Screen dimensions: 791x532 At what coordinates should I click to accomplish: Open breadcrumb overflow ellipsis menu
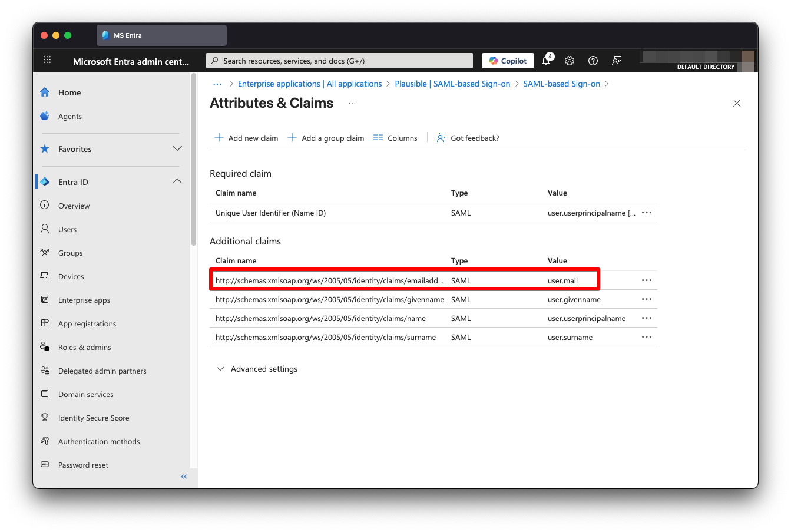[x=217, y=84]
